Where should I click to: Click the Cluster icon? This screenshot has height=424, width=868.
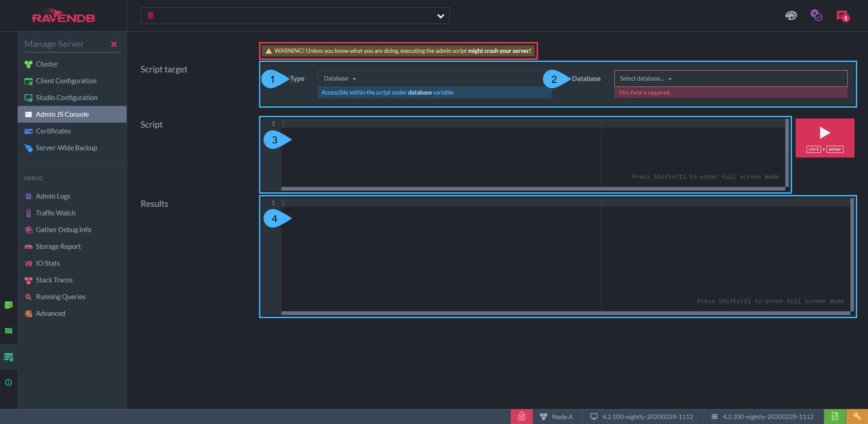point(28,64)
